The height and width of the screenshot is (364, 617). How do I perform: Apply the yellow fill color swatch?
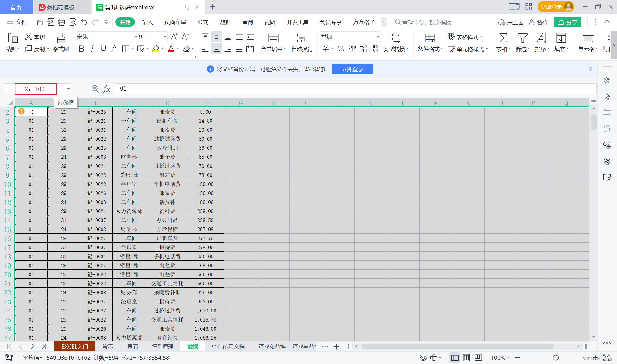click(x=156, y=49)
